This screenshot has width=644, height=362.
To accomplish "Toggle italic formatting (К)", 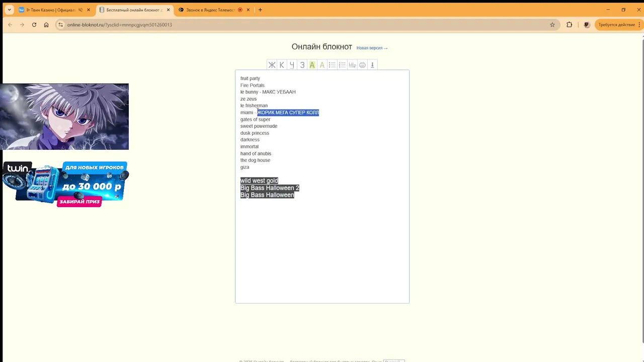I will pyautogui.click(x=282, y=65).
